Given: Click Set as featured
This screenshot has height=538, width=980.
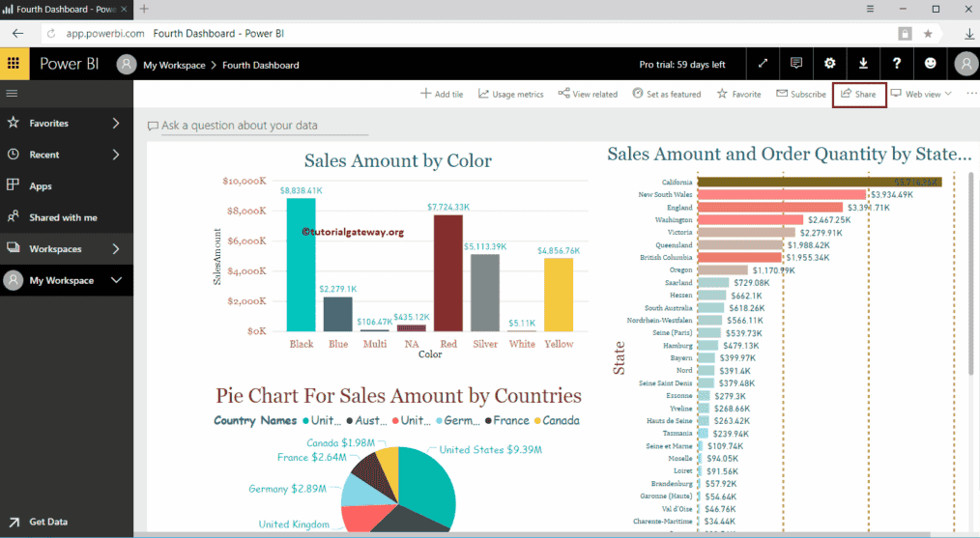Looking at the screenshot, I should (667, 95).
